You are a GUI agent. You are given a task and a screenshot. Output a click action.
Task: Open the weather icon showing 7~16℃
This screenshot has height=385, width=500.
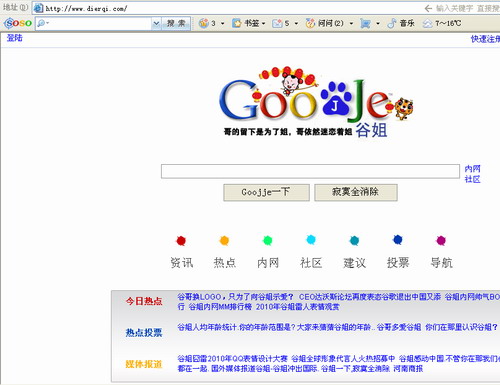click(427, 24)
